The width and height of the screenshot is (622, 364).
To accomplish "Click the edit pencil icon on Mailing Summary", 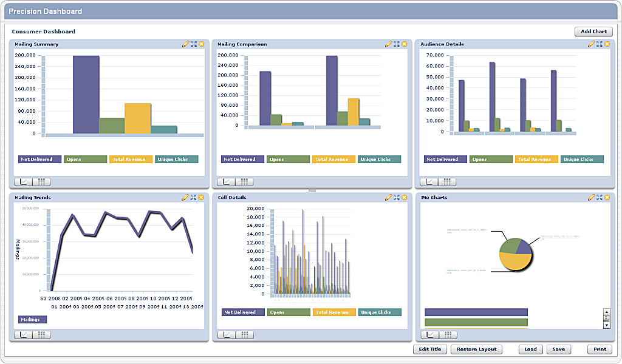I will (186, 44).
